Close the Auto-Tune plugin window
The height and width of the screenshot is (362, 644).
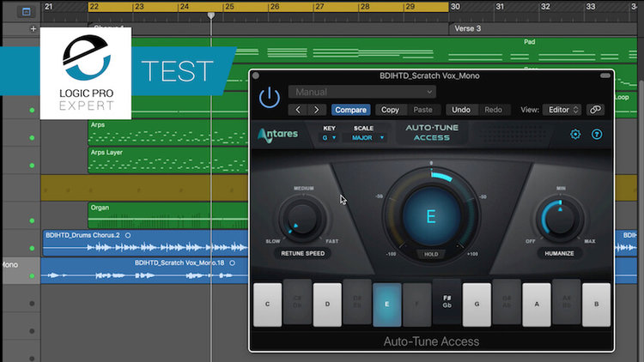point(256,75)
